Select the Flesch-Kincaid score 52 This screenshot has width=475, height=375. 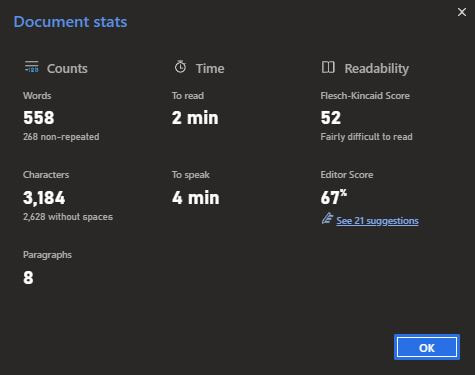click(x=331, y=118)
